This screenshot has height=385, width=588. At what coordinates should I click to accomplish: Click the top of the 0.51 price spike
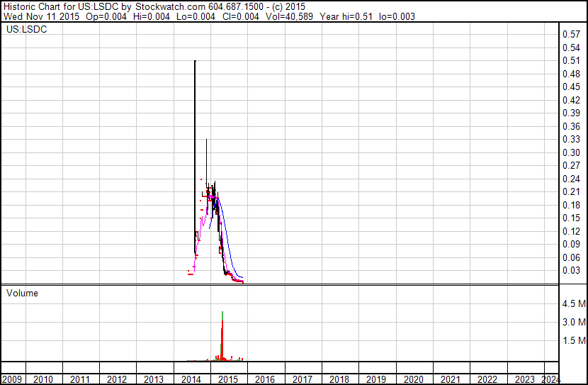[x=195, y=62]
